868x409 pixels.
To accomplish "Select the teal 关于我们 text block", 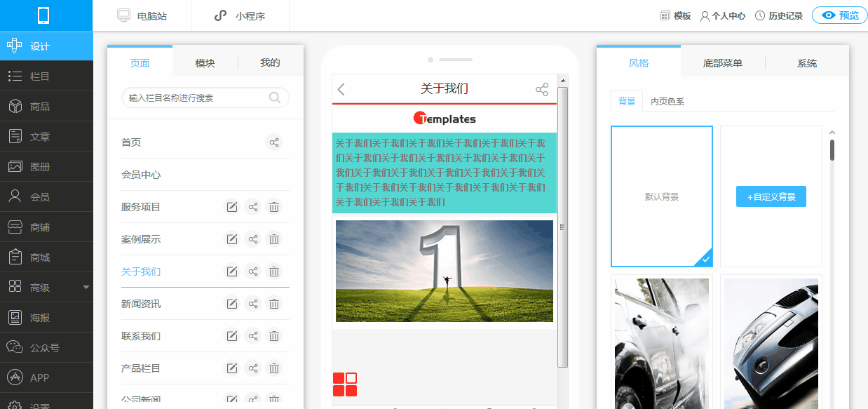I will (445, 173).
